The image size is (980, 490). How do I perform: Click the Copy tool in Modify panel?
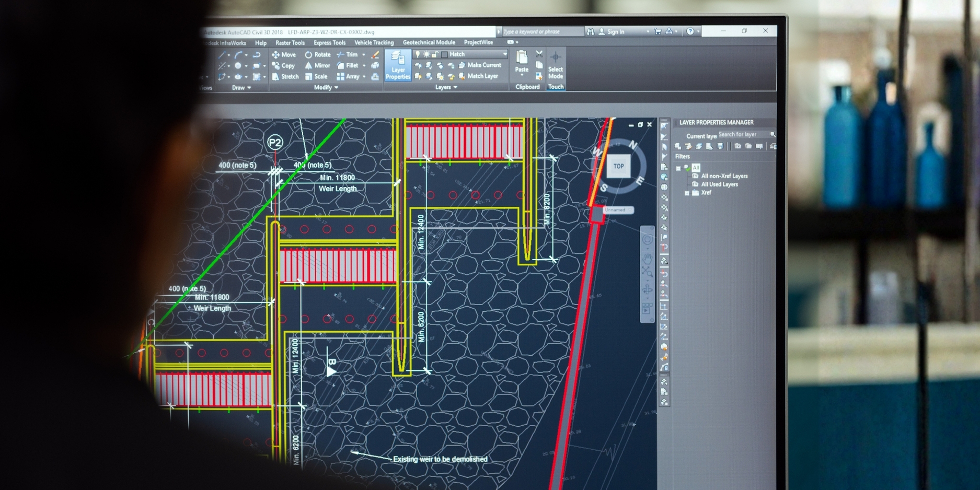(x=283, y=66)
